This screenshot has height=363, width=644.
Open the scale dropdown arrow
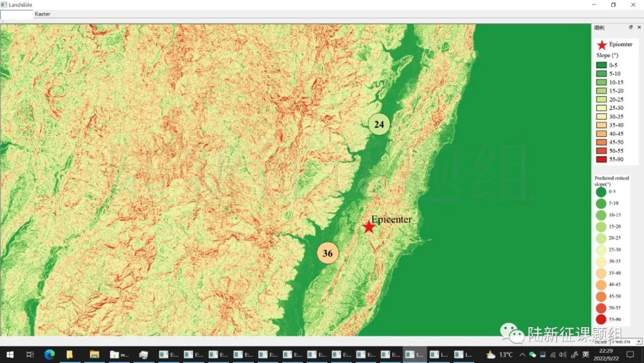[x=639, y=342]
